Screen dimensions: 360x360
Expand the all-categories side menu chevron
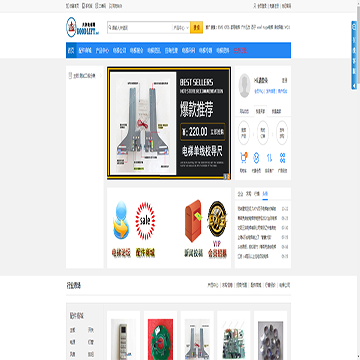tap(101, 76)
